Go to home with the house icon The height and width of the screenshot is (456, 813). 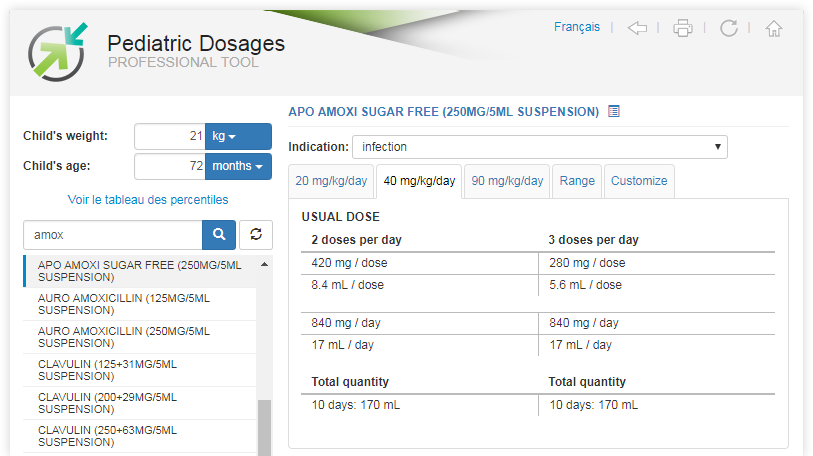point(774,28)
